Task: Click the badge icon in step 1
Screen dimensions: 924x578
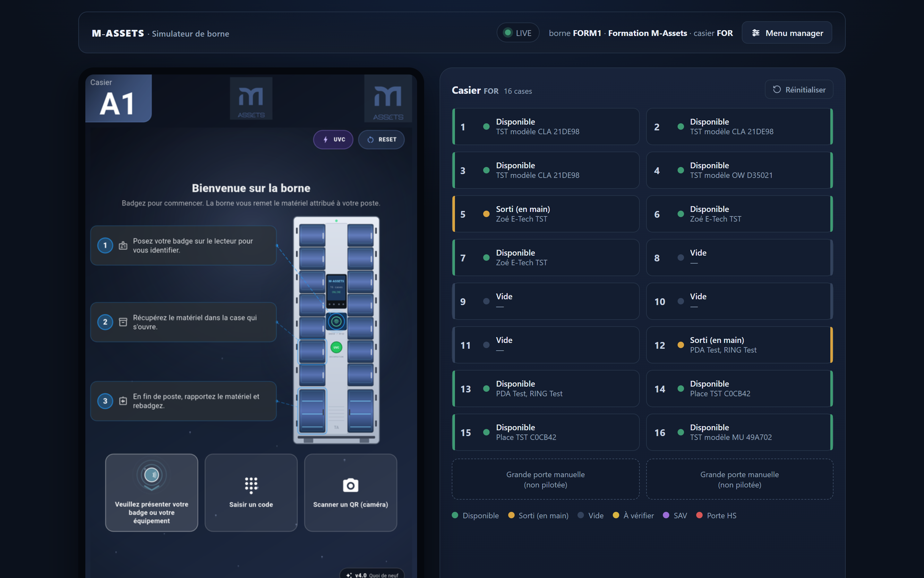Action: 123,245
